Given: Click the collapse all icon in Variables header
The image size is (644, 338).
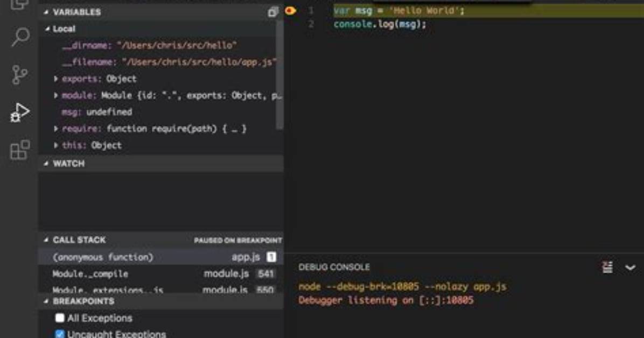Looking at the screenshot, I should 273,12.
